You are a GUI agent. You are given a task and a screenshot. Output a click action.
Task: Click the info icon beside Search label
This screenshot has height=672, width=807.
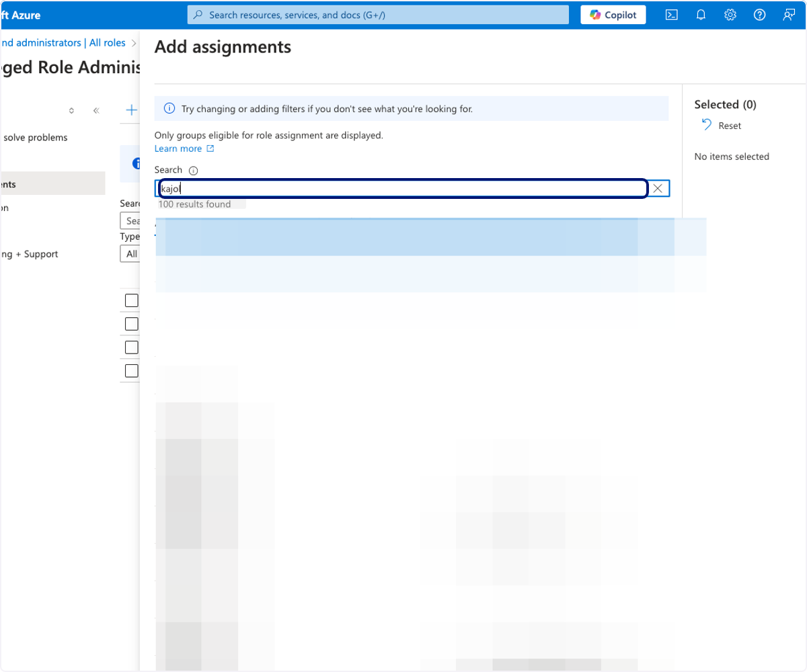pyautogui.click(x=193, y=171)
